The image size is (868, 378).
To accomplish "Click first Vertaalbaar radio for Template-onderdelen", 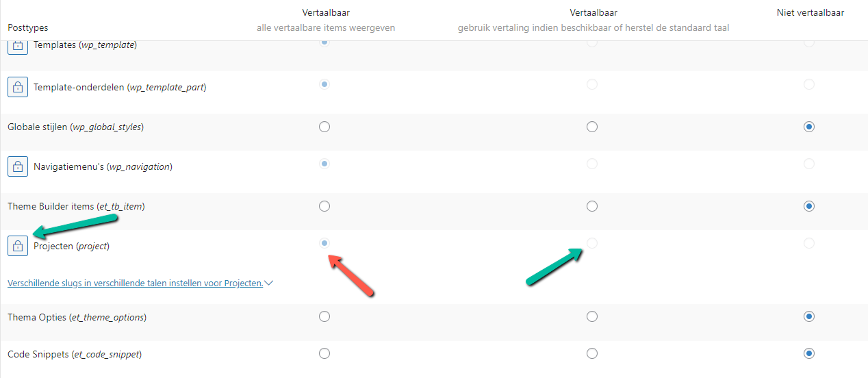I will 324,84.
